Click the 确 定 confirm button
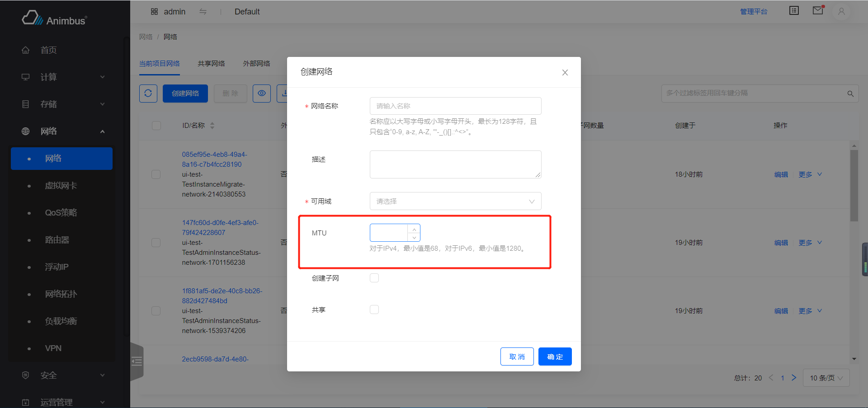The width and height of the screenshot is (868, 408). pos(555,356)
